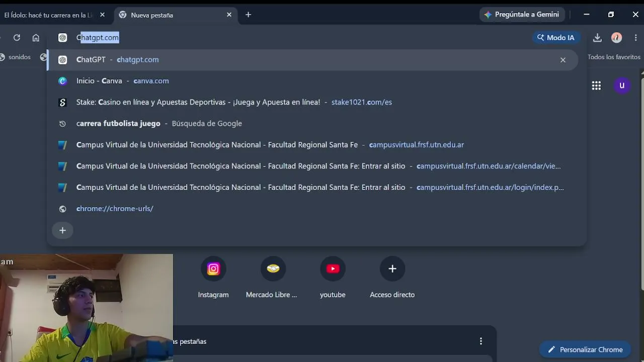Reload the page with the refresh icon
This screenshot has width=644, height=362.
click(x=17, y=38)
